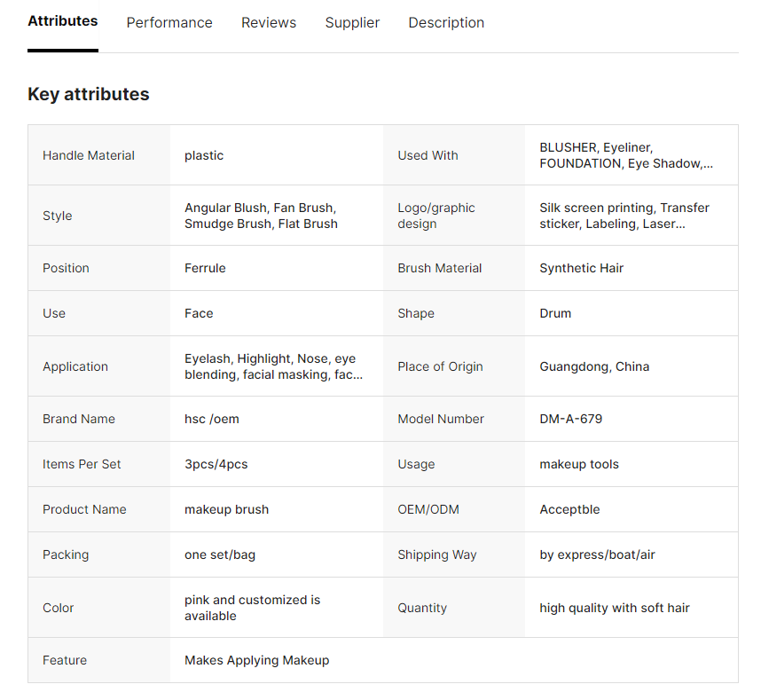Screen dimensions: 761x700
Task: Click the Handle Material label cell
Action: 89,155
